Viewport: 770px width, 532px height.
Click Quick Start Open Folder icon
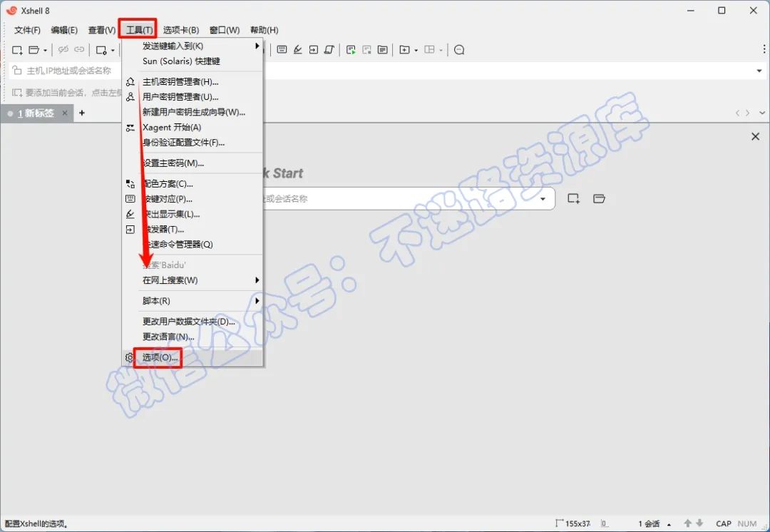click(x=599, y=199)
